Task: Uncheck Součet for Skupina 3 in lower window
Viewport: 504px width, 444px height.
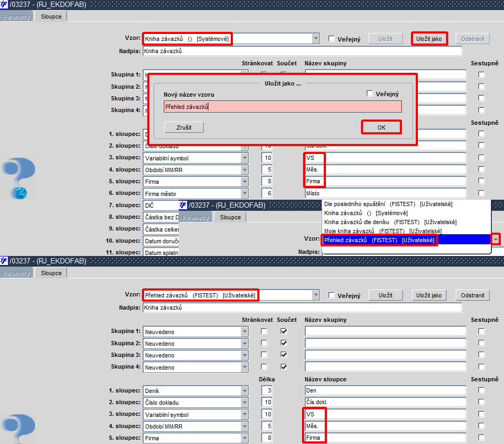Action: (283, 354)
